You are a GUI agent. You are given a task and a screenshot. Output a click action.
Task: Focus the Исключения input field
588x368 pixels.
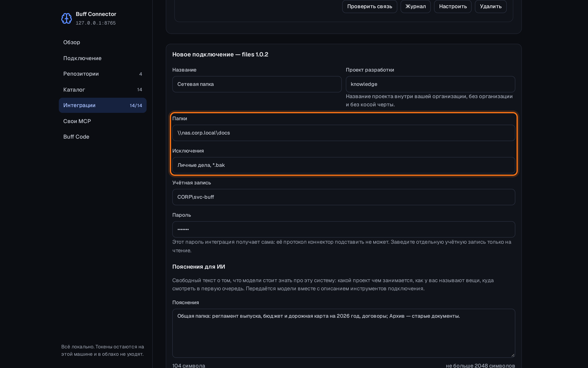[x=344, y=165]
